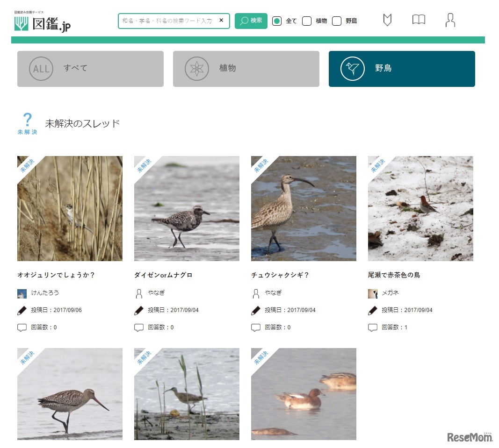Switch to the すべて tab
The image size is (499, 448).
90,69
